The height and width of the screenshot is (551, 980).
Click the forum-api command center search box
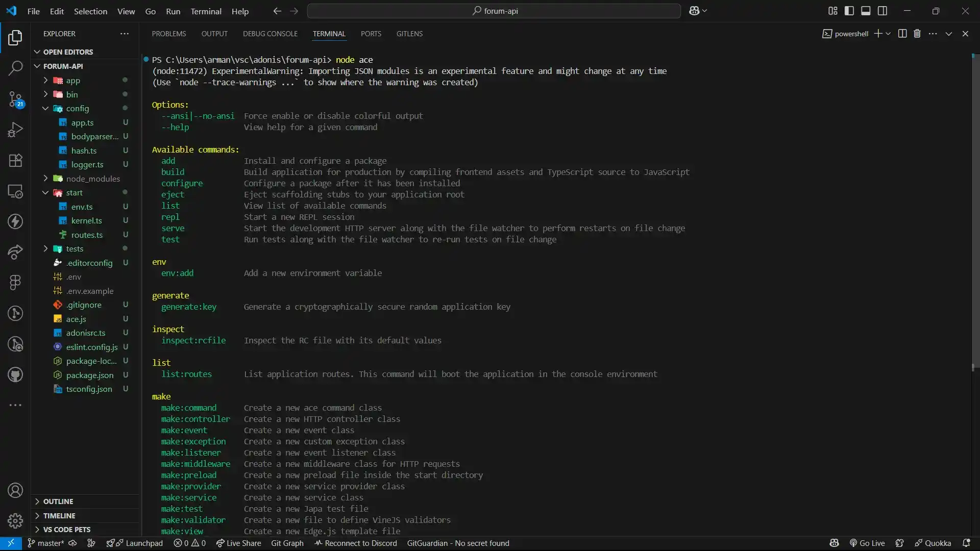[494, 11]
